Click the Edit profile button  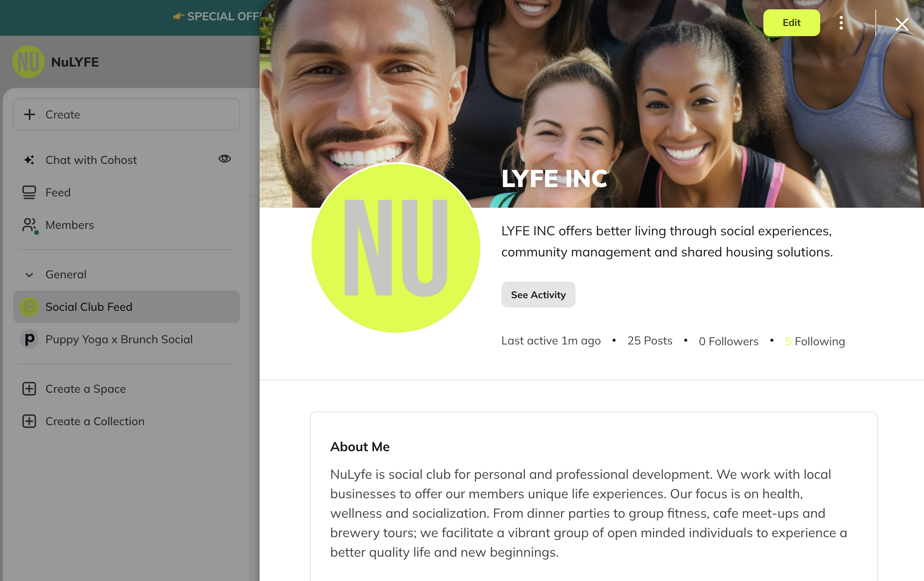(x=791, y=23)
